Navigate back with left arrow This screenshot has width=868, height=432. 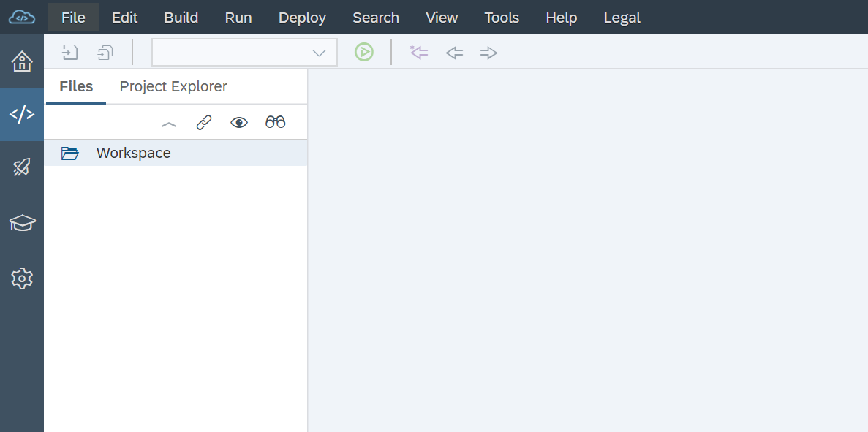[x=455, y=53]
